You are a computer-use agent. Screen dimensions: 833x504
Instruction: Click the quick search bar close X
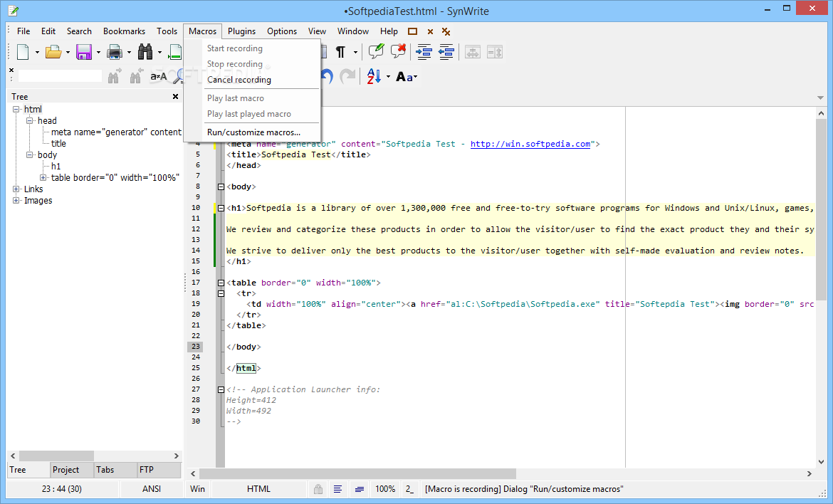[11, 70]
